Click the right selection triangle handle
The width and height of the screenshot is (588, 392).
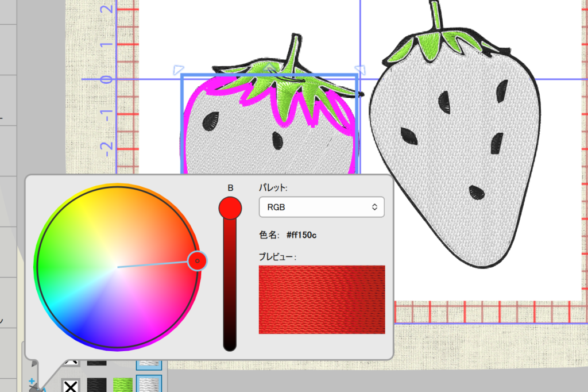361,70
